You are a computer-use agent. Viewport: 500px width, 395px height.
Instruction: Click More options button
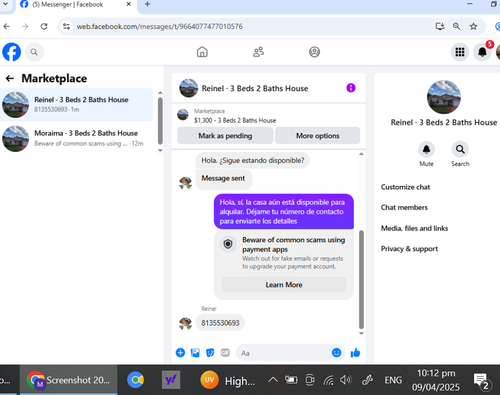[x=318, y=136]
